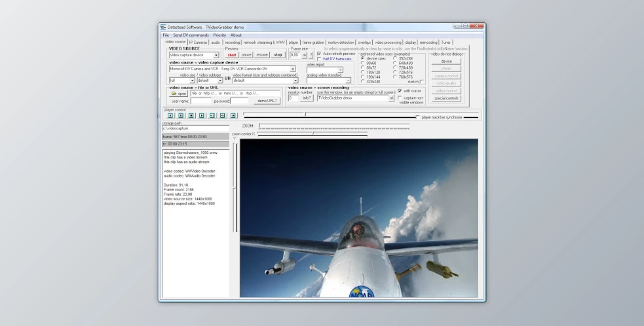The height and width of the screenshot is (326, 644).
Task: Click the play-backward button in player control
Action: pyautogui.click(x=170, y=116)
